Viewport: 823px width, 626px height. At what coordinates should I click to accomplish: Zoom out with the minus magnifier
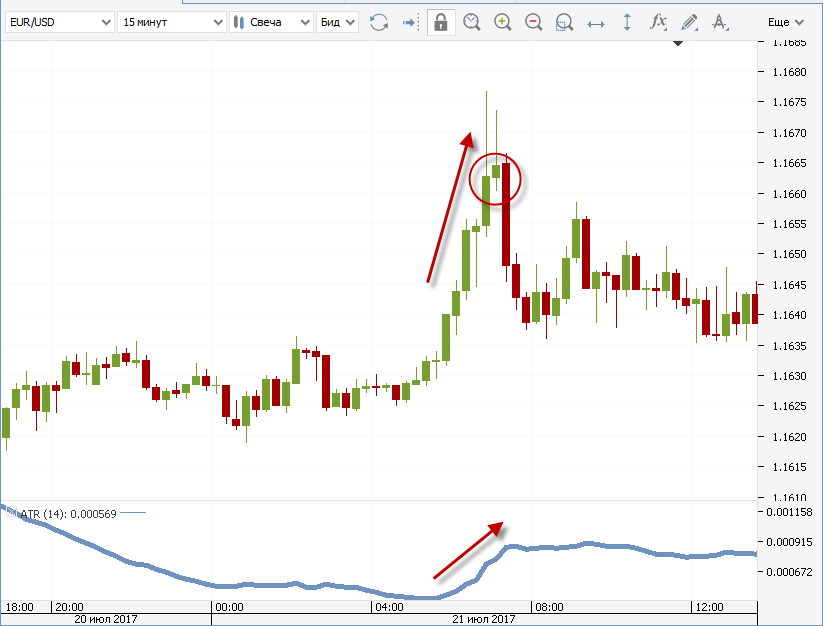tap(534, 22)
